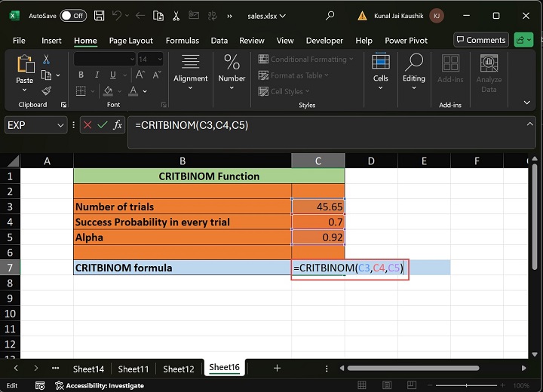Select the Format Painter brush icon
543x392 pixels.
click(x=47, y=90)
